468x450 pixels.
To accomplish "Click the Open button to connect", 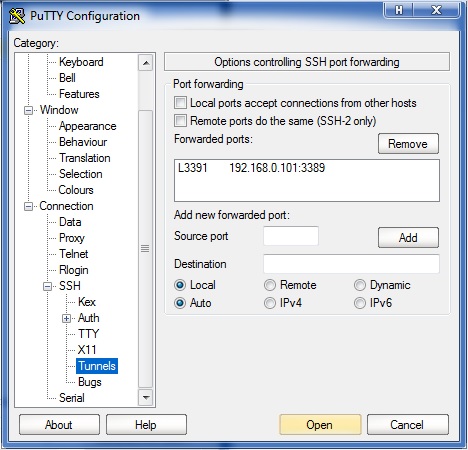I will point(320,425).
